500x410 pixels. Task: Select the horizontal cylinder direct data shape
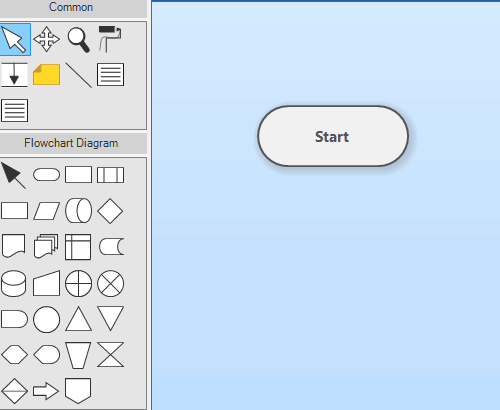tap(79, 211)
